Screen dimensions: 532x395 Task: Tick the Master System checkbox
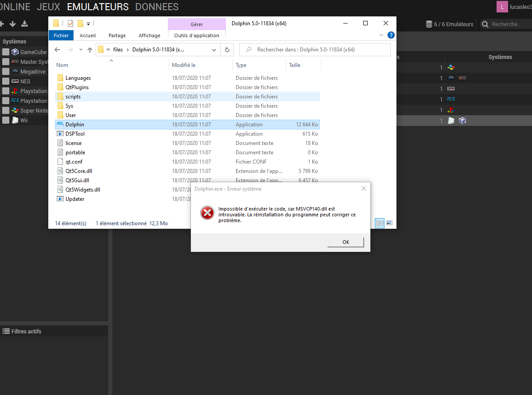5,62
